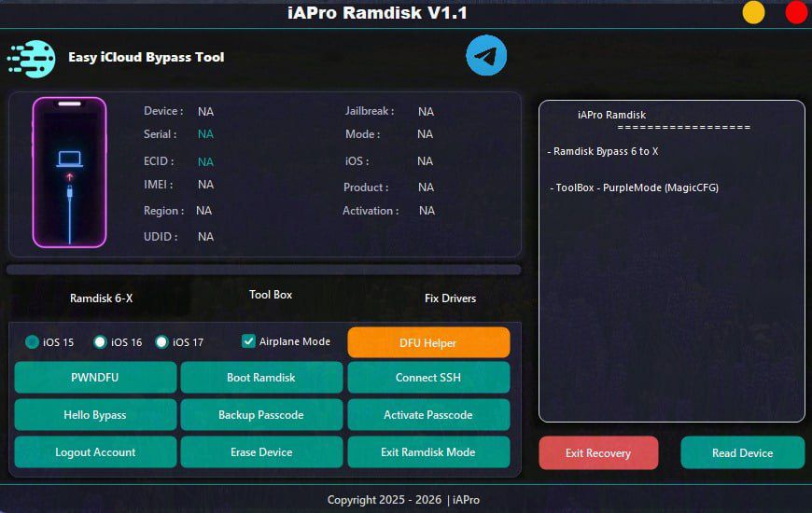Switch to the Ramdisk 6-X tab
This screenshot has width=812, height=513.
[101, 298]
